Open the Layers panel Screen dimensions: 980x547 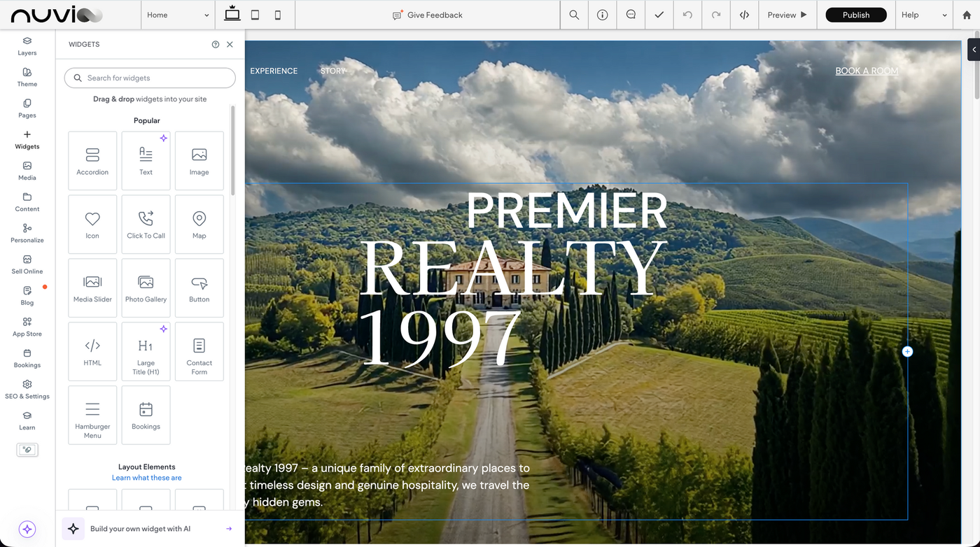(x=27, y=46)
